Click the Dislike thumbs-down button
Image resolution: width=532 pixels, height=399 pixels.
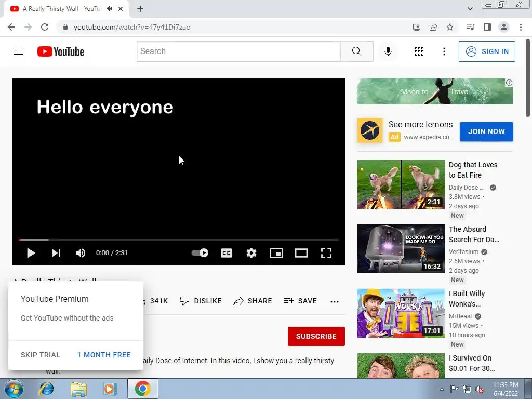pos(201,301)
